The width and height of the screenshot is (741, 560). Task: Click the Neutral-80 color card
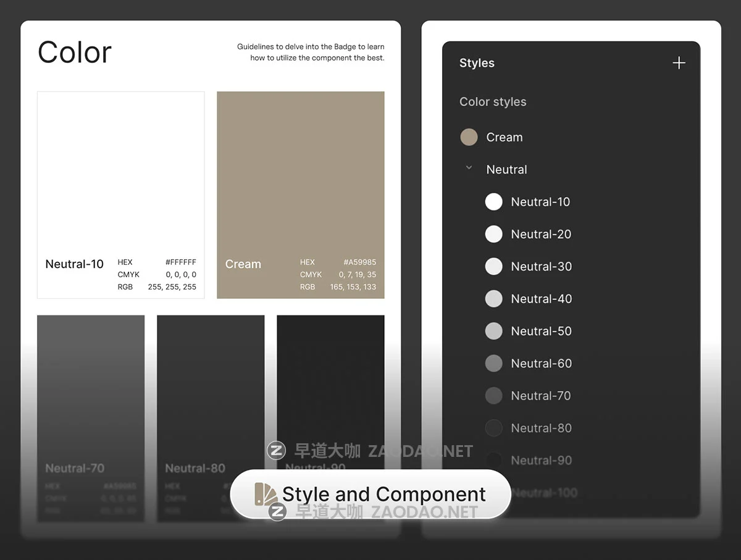click(211, 395)
